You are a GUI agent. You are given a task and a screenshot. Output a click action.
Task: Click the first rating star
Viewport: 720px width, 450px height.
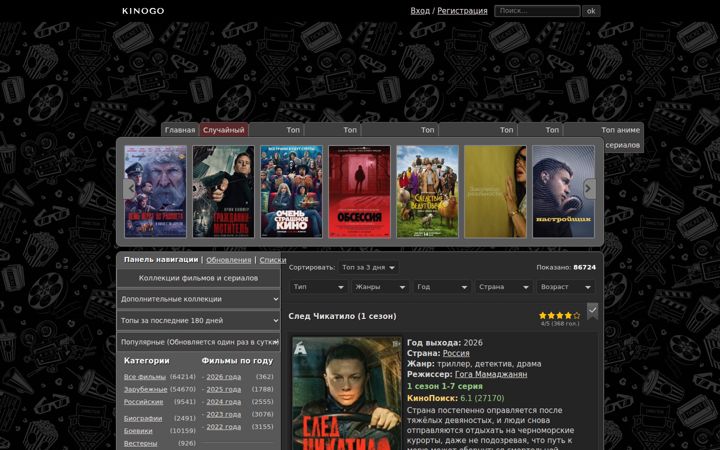pyautogui.click(x=543, y=315)
